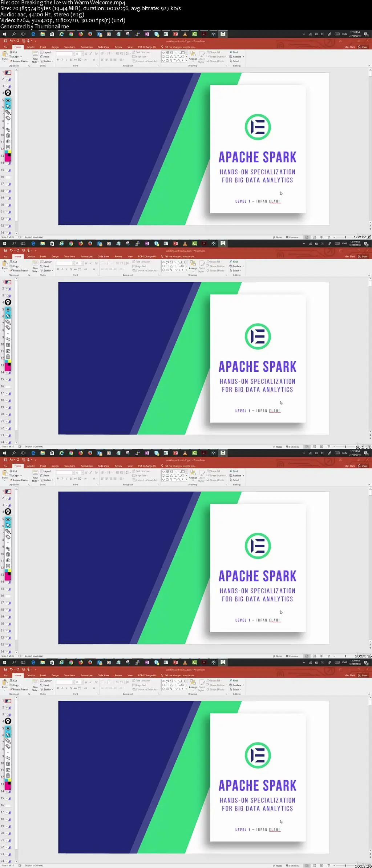Click slide panel scrollbar down arrow in first frame
The image size is (372, 868).
coord(16,233)
